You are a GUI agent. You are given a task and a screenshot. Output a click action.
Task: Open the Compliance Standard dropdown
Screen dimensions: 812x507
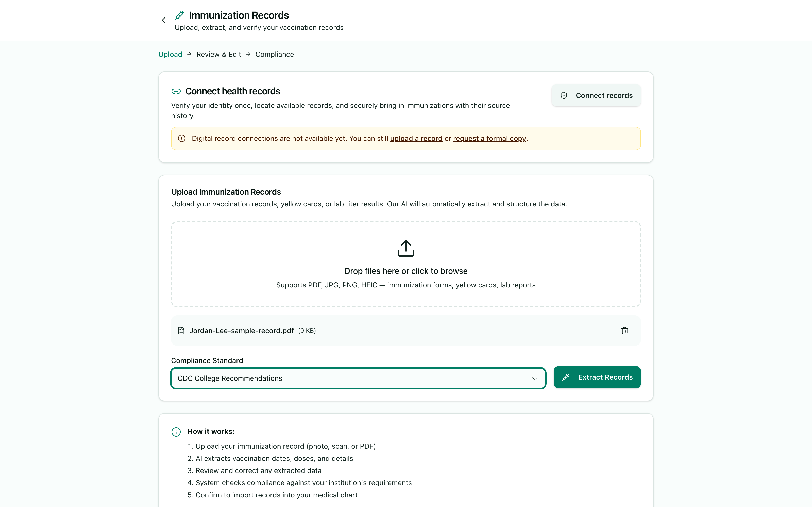(358, 378)
